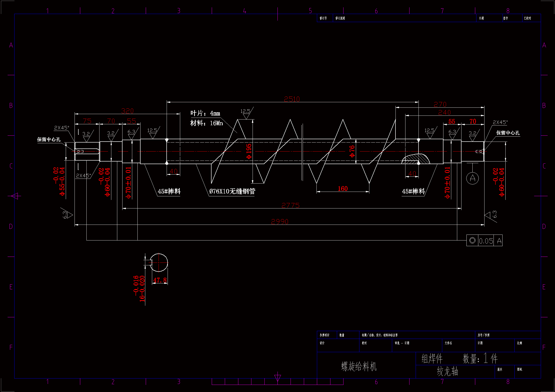This screenshot has height=392, width=555.
Task: Click the datum A circle symbol
Action: click(x=472, y=178)
